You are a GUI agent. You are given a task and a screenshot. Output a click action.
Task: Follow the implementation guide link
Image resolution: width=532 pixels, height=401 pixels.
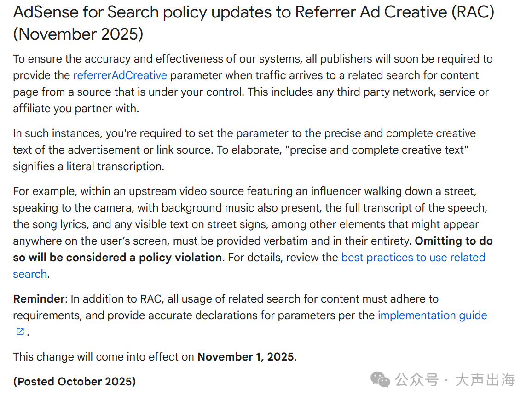[432, 315]
